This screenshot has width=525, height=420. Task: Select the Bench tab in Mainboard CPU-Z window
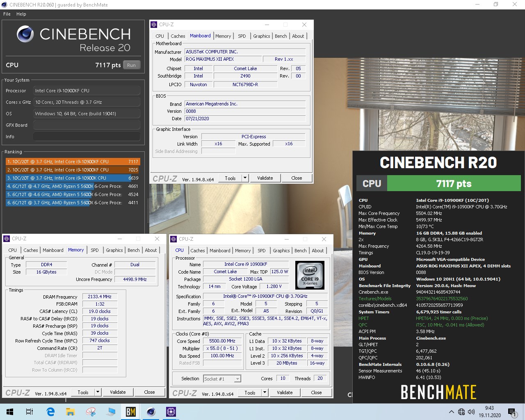coord(281,36)
